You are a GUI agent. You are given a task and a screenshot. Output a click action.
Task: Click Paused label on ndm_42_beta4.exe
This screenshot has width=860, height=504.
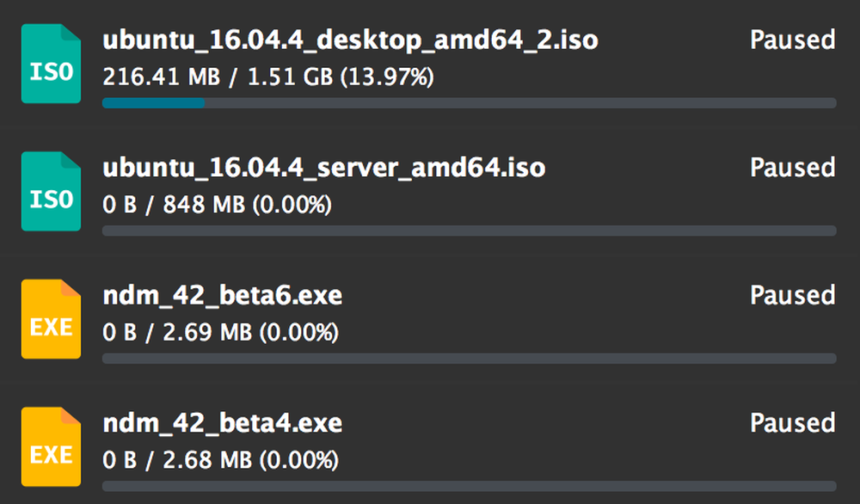coord(792,423)
